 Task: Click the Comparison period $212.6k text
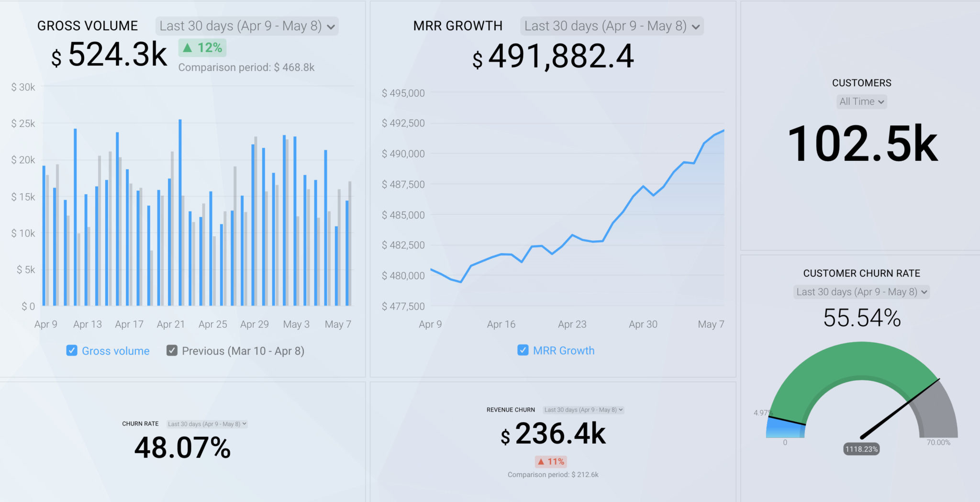tap(553, 475)
